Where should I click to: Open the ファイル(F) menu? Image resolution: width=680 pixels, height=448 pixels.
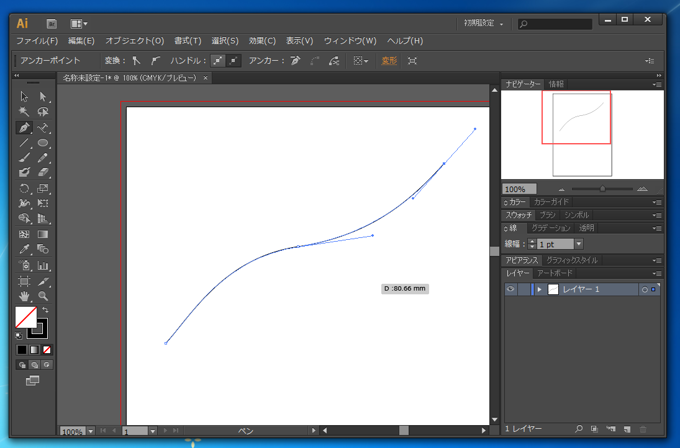[x=37, y=41]
